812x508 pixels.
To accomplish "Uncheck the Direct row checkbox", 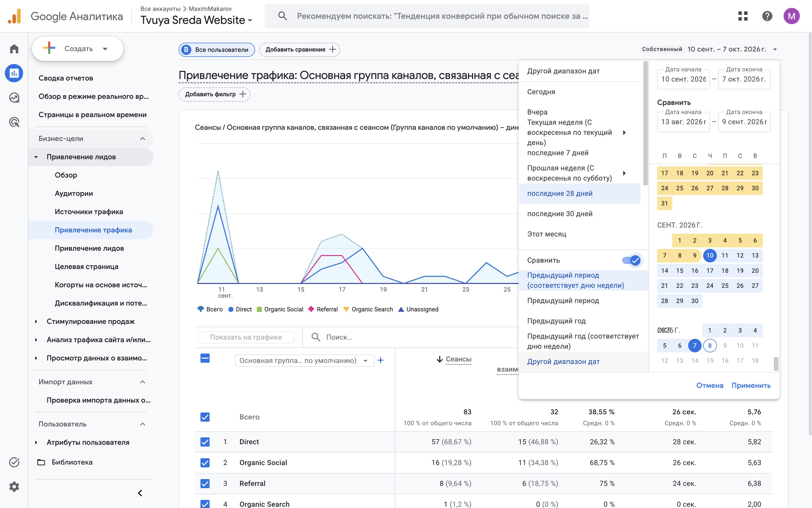I will [x=205, y=442].
